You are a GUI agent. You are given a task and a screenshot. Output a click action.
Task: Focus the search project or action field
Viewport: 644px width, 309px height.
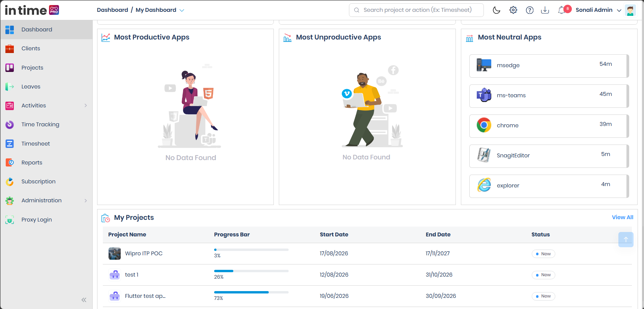pyautogui.click(x=416, y=10)
